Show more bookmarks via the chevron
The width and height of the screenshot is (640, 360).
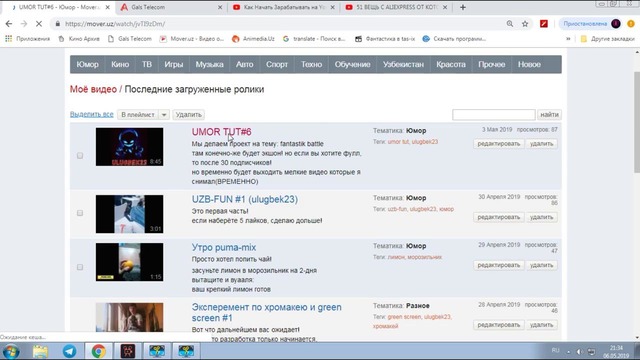(x=568, y=39)
